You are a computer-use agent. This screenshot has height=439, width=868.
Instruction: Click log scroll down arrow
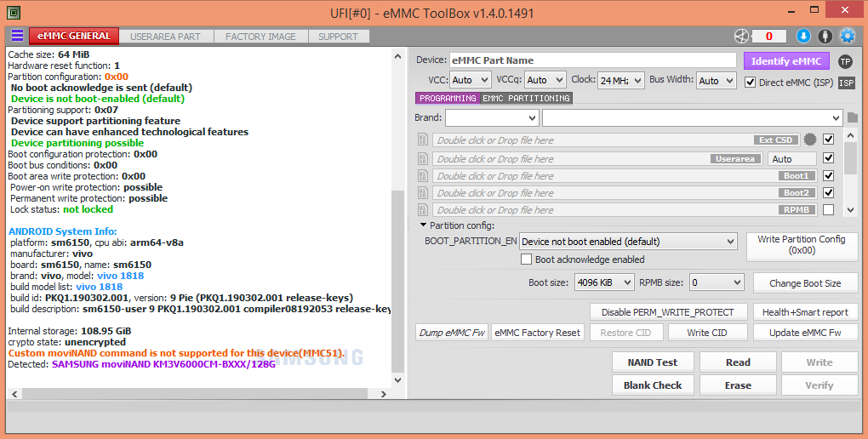(397, 379)
